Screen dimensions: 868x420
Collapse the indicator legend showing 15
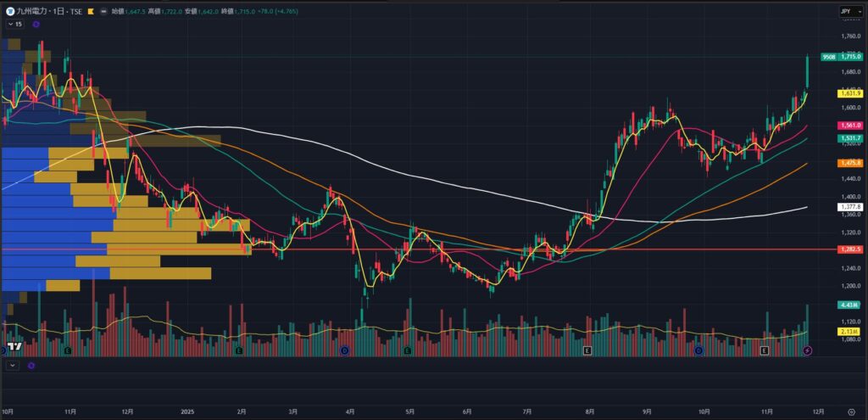14,24
